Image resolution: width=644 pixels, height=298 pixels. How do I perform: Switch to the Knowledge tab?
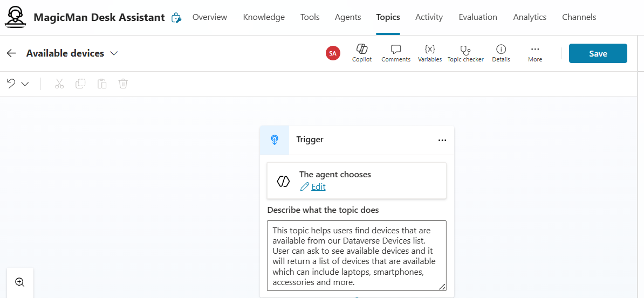click(264, 17)
